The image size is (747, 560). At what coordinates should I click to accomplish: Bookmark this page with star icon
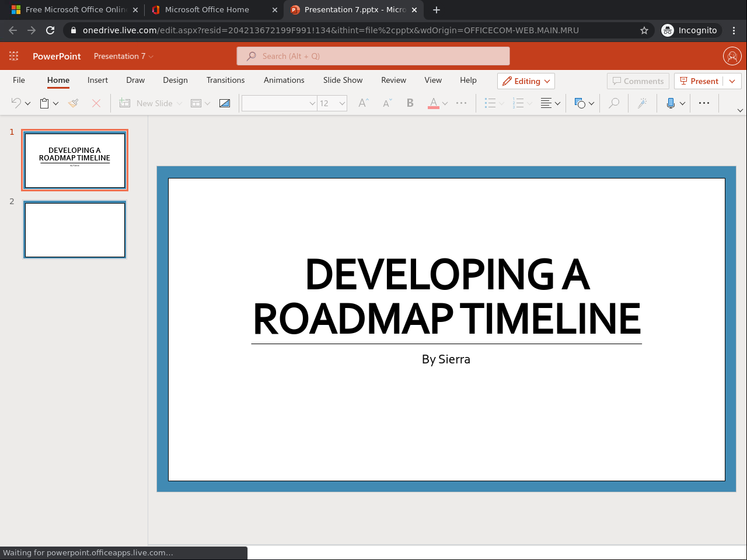coord(644,30)
